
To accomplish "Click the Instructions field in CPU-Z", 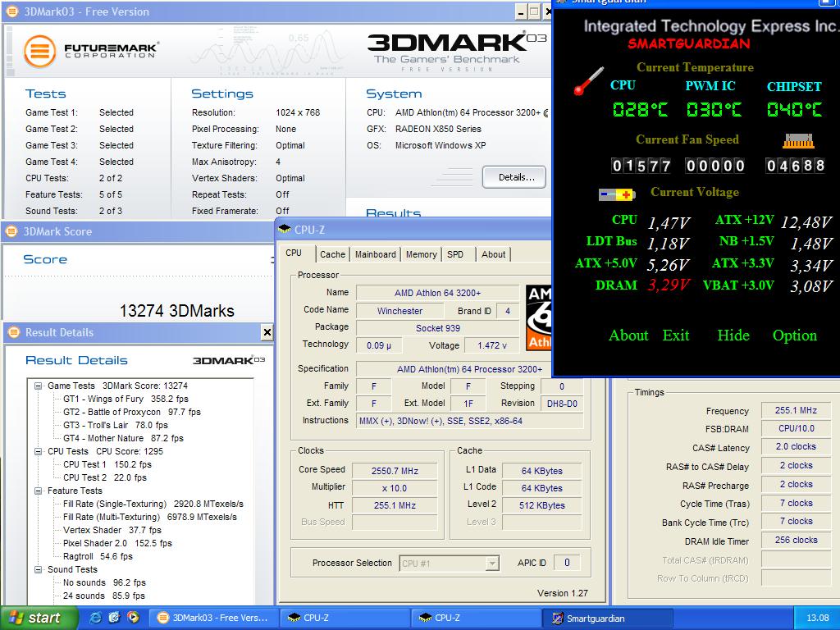I will click(x=470, y=421).
